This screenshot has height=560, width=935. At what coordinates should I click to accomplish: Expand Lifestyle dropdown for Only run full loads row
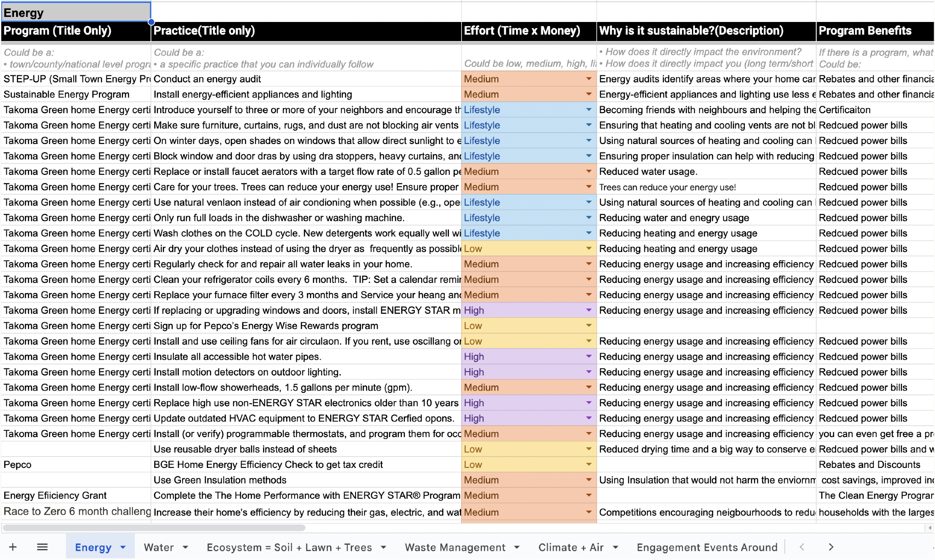588,218
